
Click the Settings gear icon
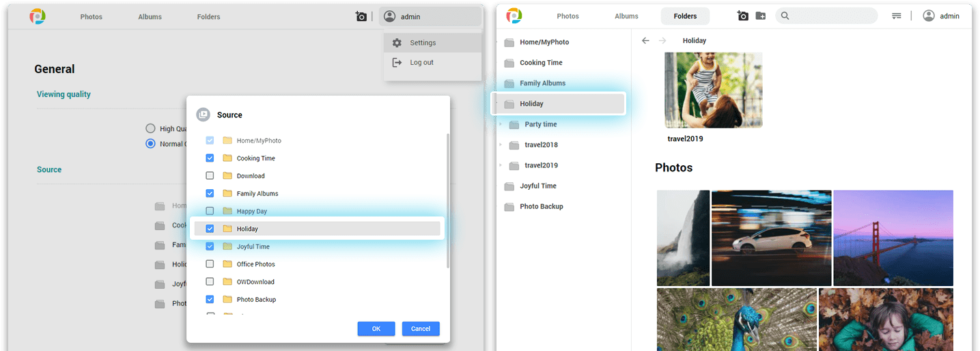397,43
